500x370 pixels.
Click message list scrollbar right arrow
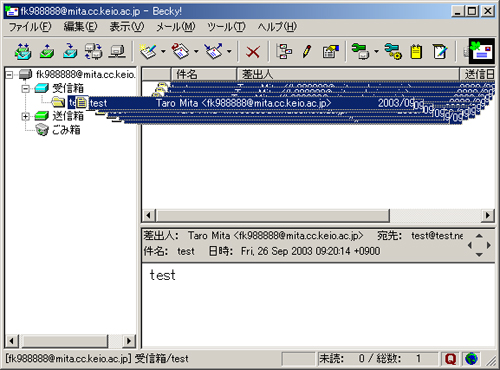pyautogui.click(x=488, y=215)
